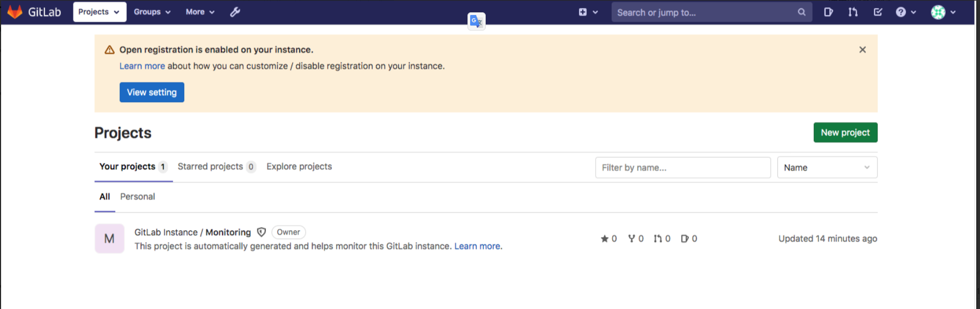
Task: Click the Google Translate extension icon
Action: tap(476, 21)
